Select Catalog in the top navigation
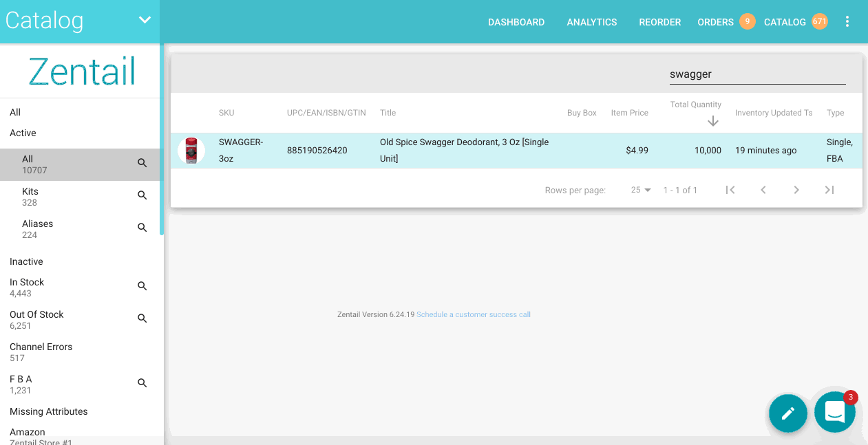This screenshot has height=445, width=868. click(x=785, y=22)
